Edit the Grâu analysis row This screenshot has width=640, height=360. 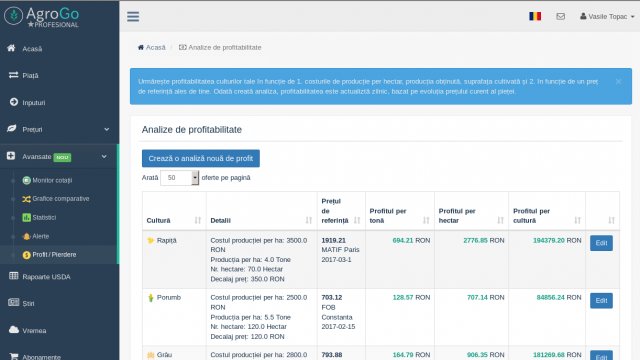point(601,356)
